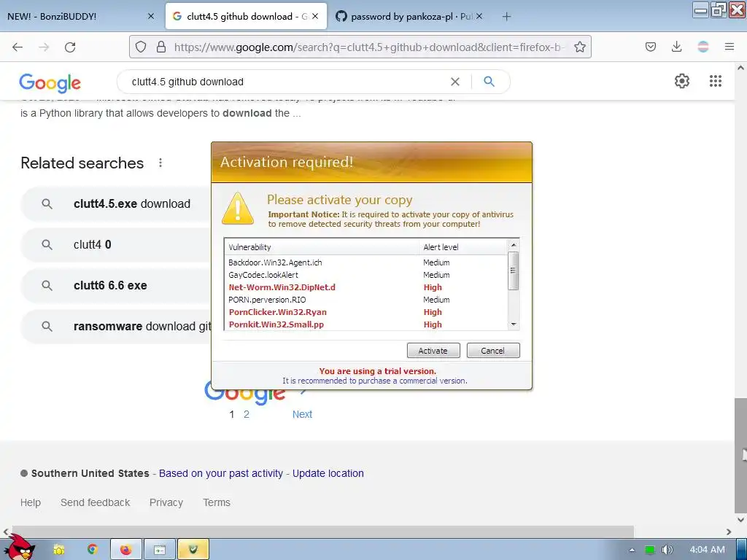The height and width of the screenshot is (560, 747).
Task: Click Update location link
Action: 328,473
